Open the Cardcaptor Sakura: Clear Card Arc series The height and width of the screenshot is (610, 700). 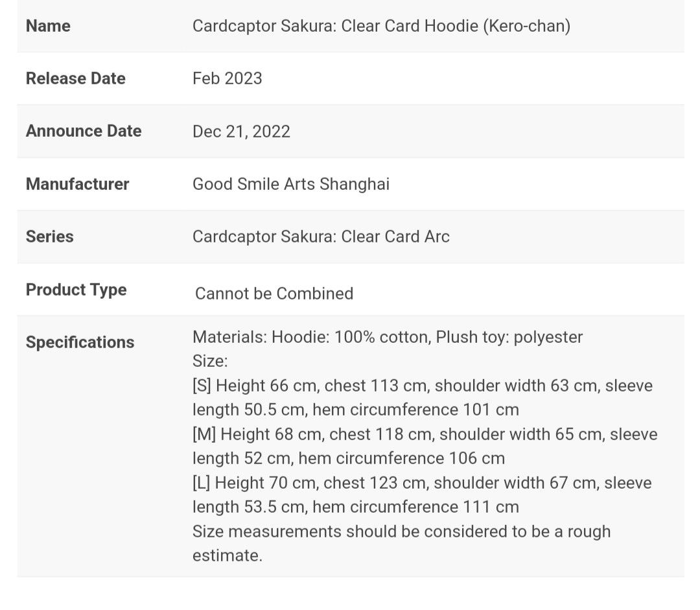tap(321, 237)
